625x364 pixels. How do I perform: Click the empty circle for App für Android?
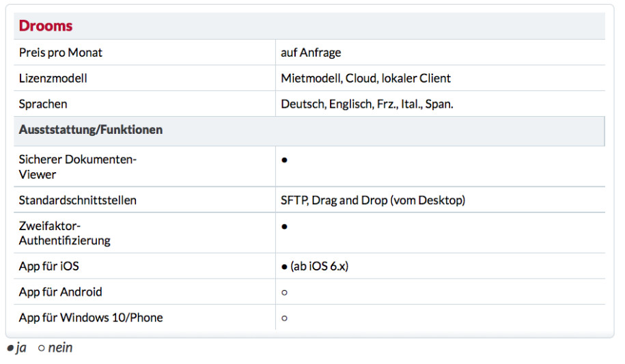tap(284, 293)
